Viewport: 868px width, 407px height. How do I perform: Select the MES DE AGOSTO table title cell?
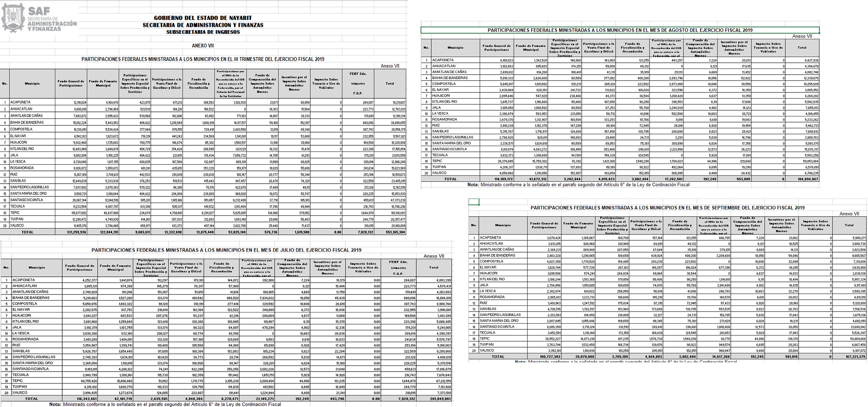point(620,30)
